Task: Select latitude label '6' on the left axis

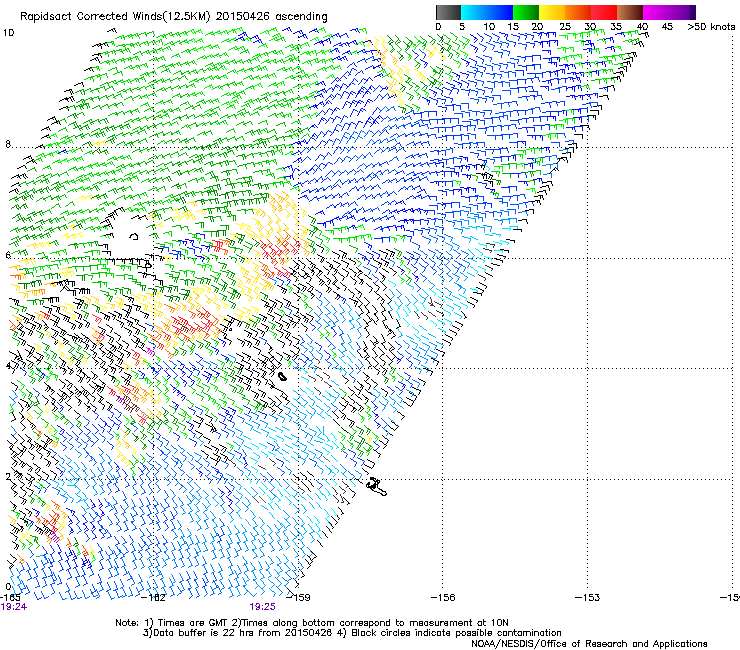Action: tap(8, 255)
